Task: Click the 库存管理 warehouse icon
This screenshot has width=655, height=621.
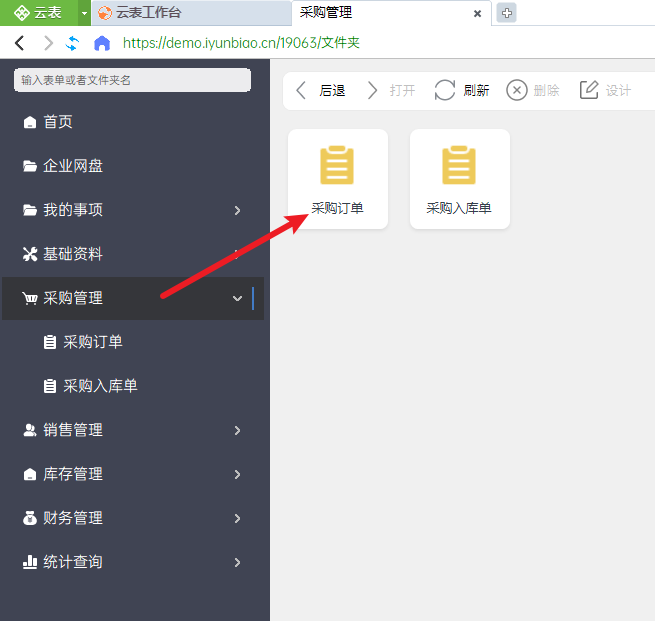Action: (x=30, y=474)
